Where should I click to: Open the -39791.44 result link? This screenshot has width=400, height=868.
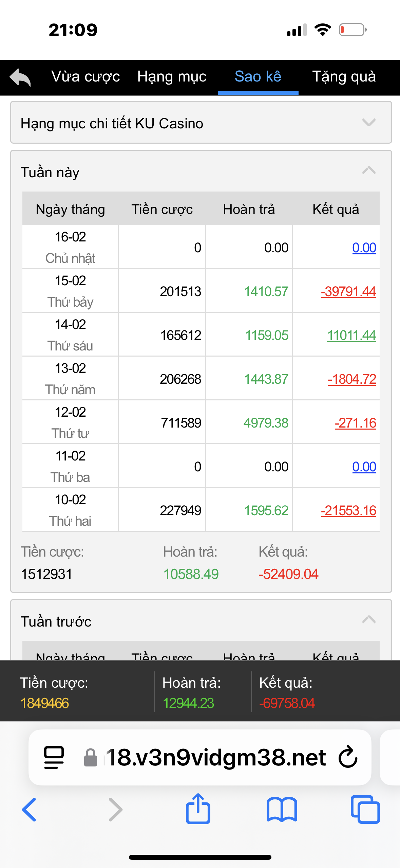[348, 292]
